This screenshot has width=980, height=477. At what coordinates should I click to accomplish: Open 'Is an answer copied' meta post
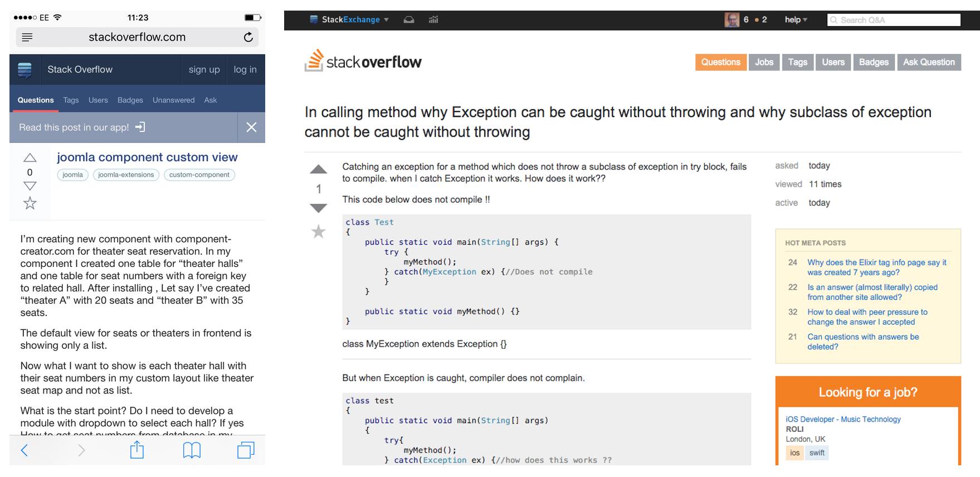coord(872,292)
